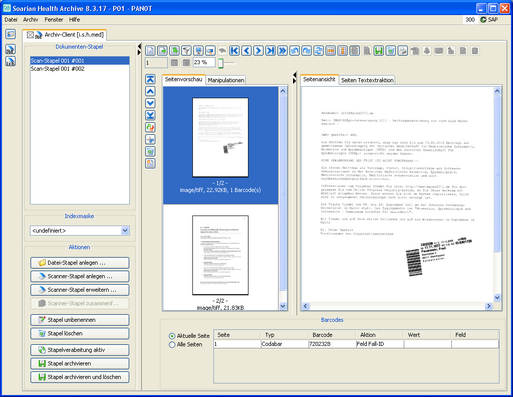This screenshot has height=397, width=513.
Task: Jump to the last page with toolbar arrow
Action: [x=270, y=51]
